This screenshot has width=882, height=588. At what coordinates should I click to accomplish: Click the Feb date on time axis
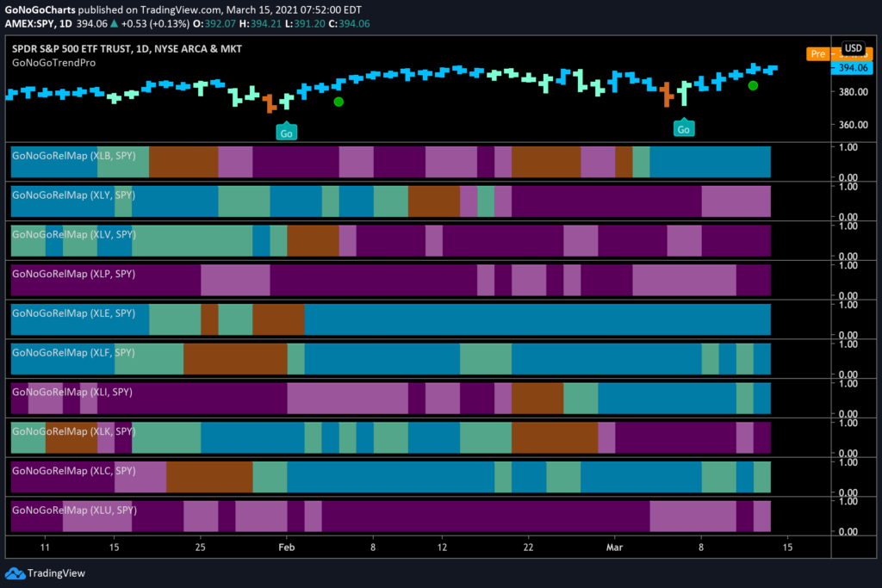[x=286, y=547]
